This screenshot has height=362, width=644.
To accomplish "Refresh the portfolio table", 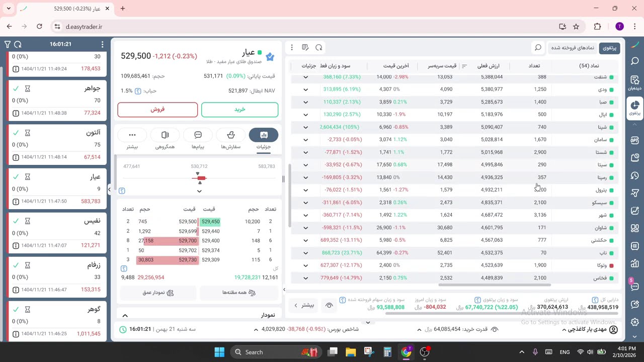I will 319,47.
